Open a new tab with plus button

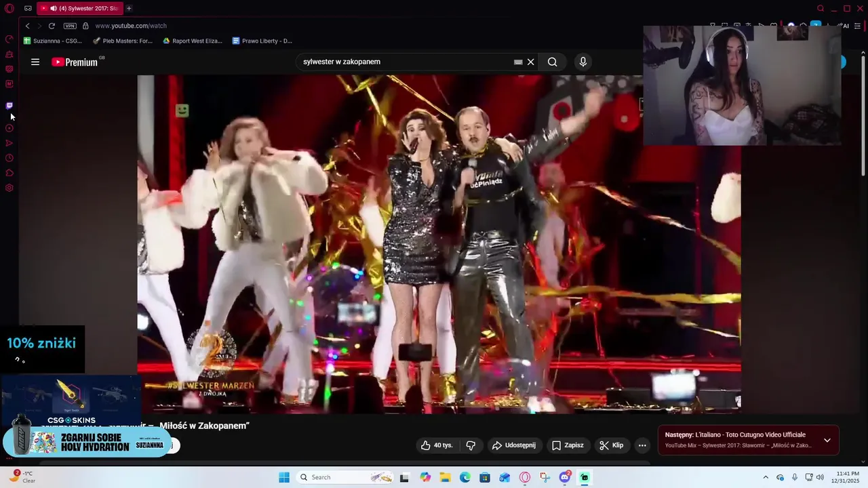click(129, 8)
